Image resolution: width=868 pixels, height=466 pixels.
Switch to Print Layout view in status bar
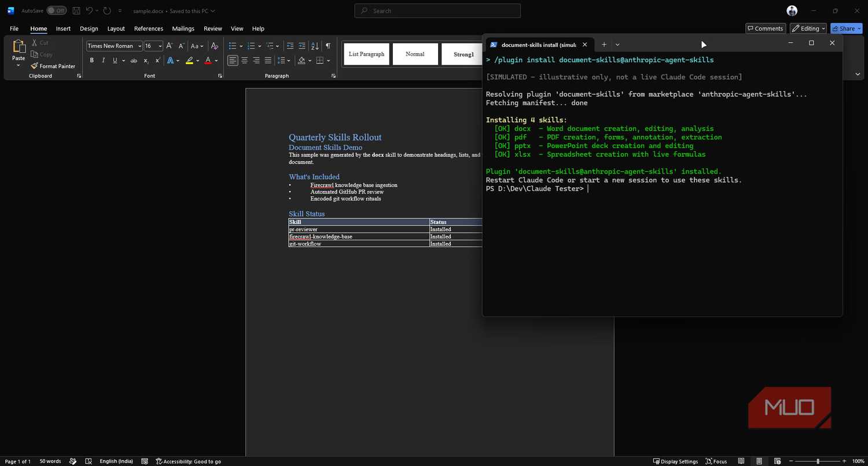point(759,461)
